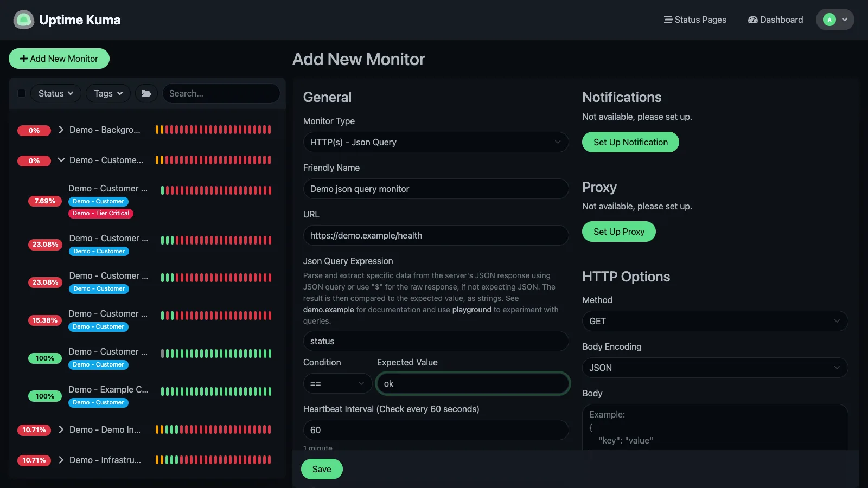Click the 0% badge of Demo - Backgro...
Viewport: 868px width, 488px height.
click(34, 130)
